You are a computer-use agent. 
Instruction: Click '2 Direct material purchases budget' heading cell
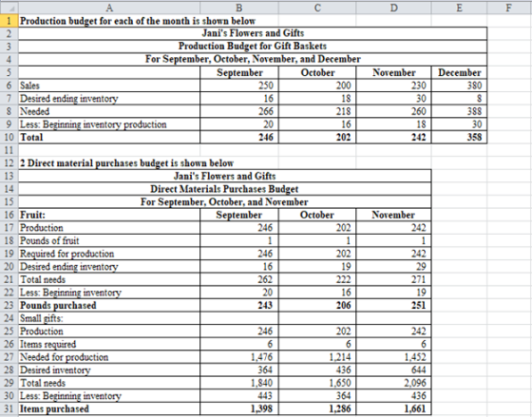point(126,163)
